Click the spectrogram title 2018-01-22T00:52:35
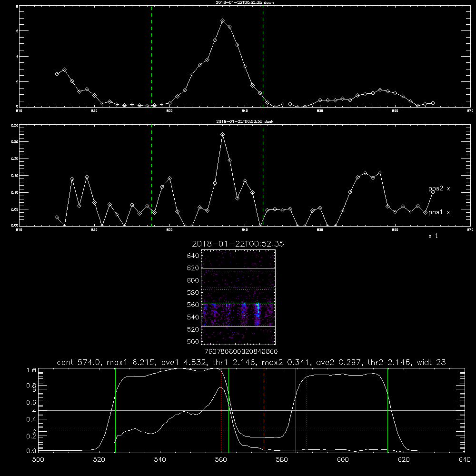 238,244
